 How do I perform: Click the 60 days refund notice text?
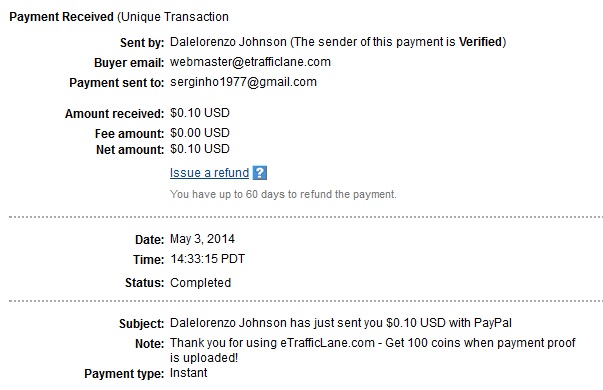(283, 194)
